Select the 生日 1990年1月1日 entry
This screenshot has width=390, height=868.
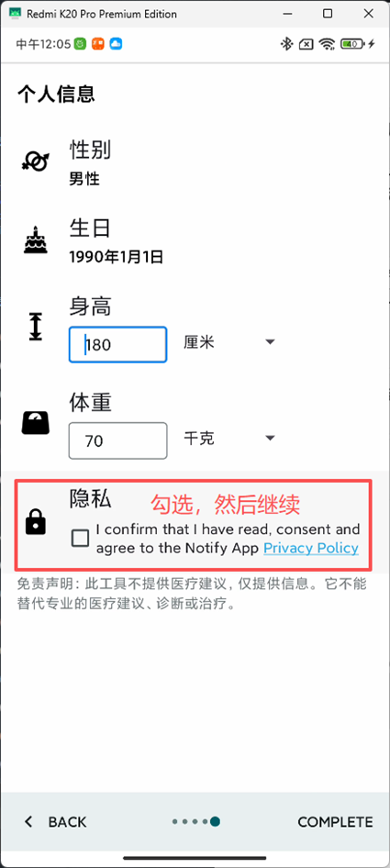click(195, 241)
